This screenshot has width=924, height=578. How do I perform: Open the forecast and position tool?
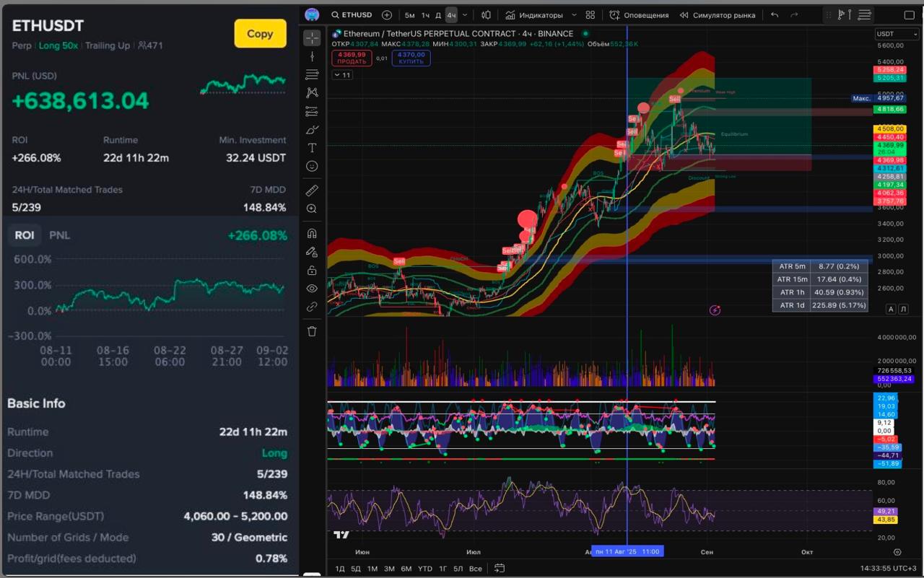click(312, 111)
